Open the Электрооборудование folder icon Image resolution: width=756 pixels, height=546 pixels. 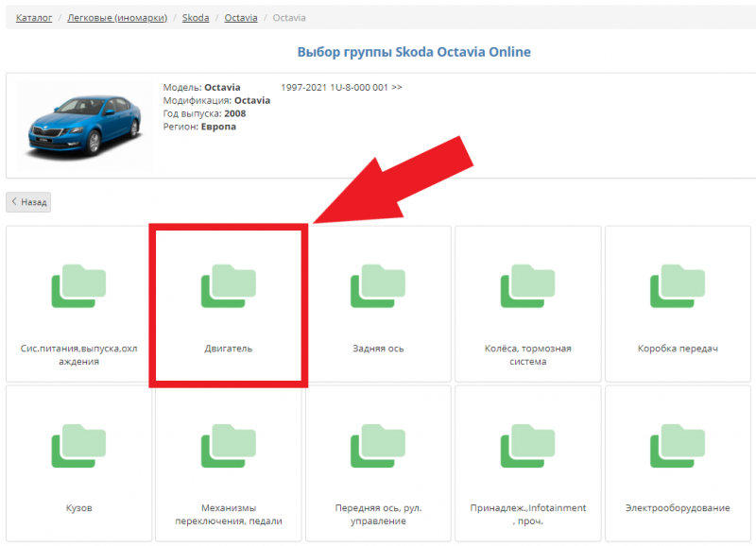coord(678,446)
